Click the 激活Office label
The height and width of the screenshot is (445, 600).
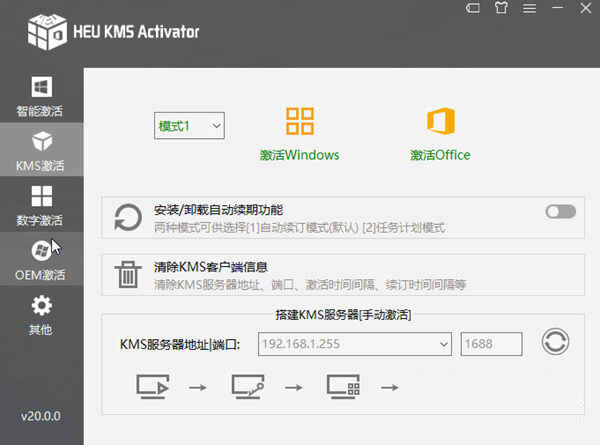440,155
